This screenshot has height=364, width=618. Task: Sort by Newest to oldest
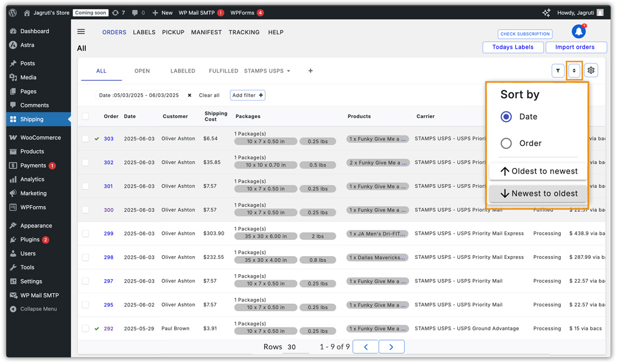538,194
